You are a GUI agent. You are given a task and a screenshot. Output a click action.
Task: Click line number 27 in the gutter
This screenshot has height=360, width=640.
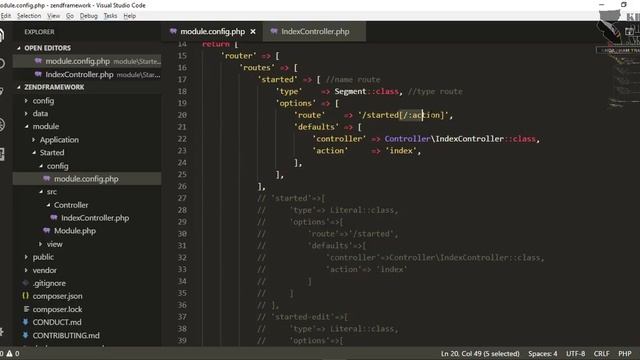tap(182, 198)
